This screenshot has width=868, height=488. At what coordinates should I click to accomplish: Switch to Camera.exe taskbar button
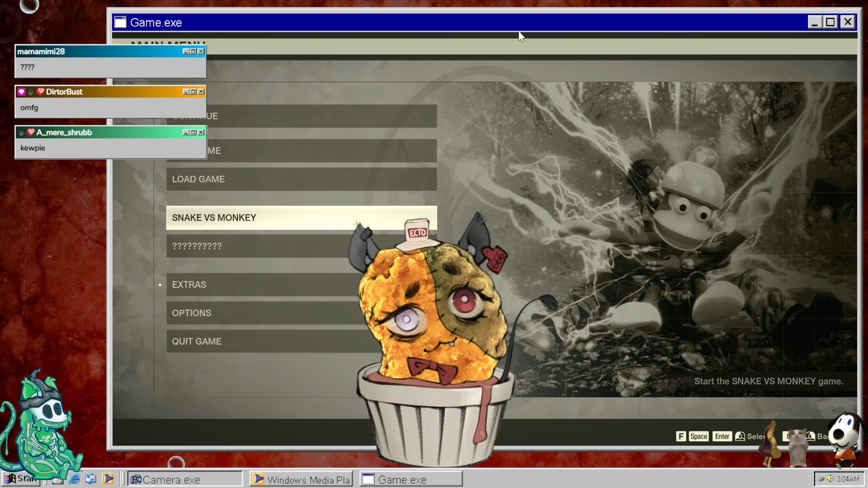click(x=184, y=479)
